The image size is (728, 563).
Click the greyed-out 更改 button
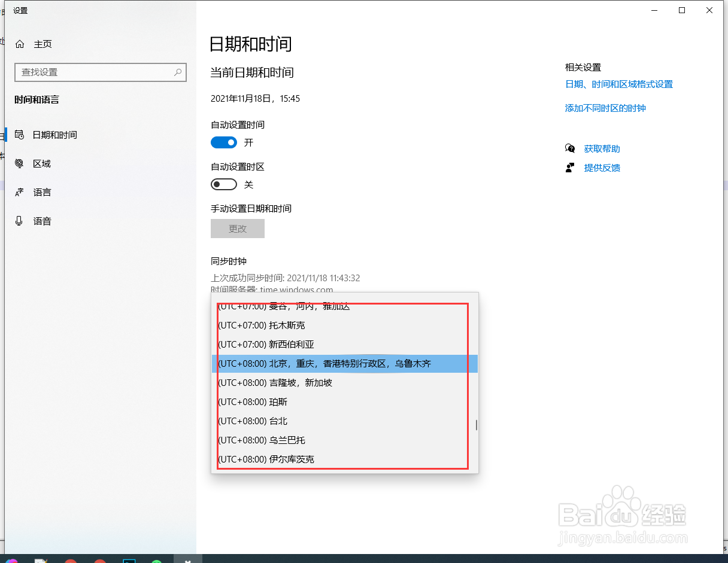click(x=238, y=229)
